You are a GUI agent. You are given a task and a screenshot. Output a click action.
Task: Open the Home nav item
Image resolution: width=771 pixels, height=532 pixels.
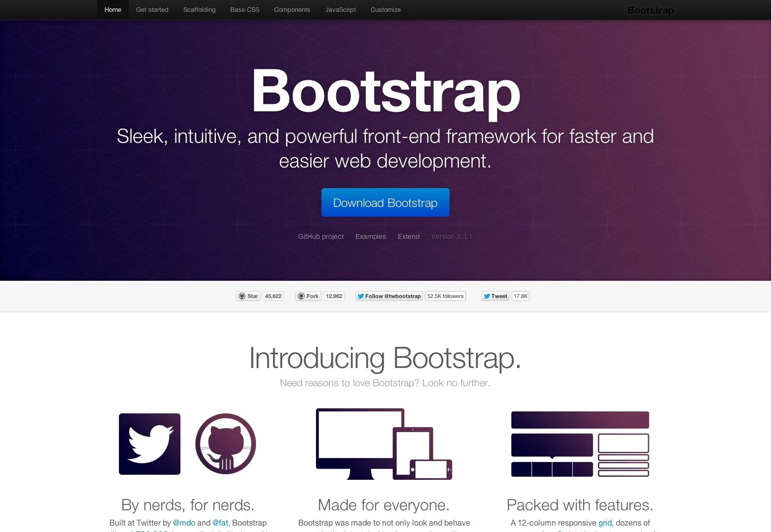pos(113,9)
